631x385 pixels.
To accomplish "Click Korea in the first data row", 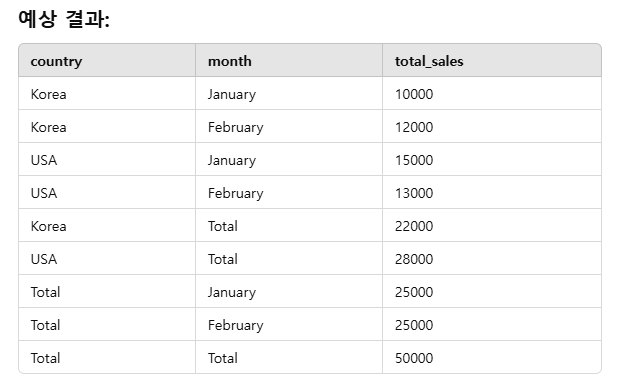I will [48, 94].
